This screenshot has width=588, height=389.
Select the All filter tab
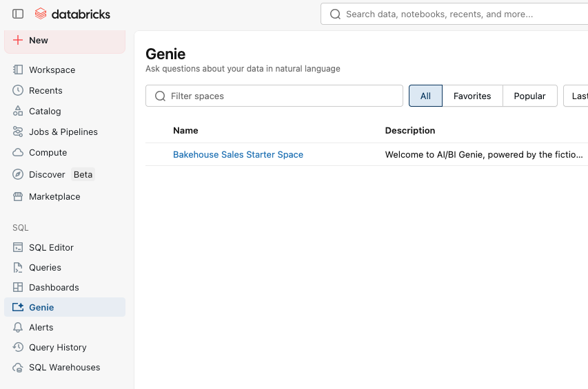coord(425,96)
